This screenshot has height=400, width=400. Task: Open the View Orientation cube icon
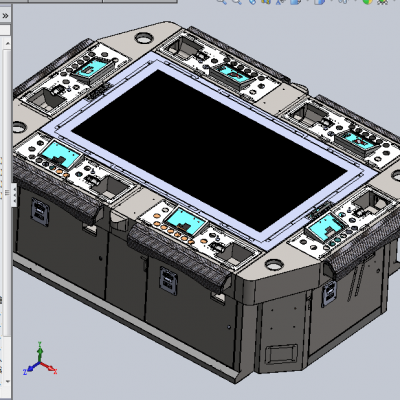tap(295, 2)
